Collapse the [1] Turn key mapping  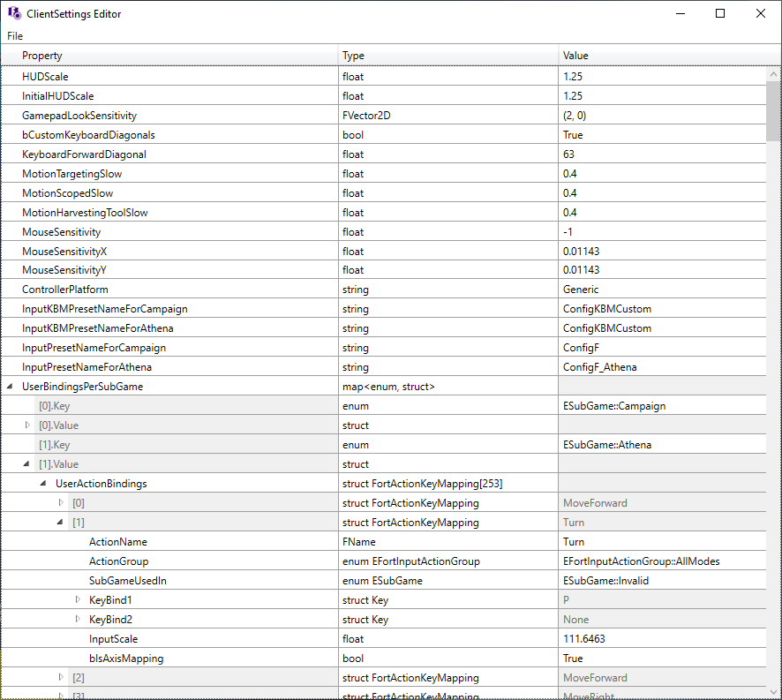(60, 522)
